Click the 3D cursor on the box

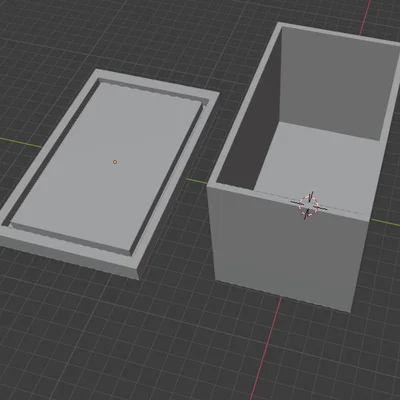pyautogui.click(x=309, y=205)
